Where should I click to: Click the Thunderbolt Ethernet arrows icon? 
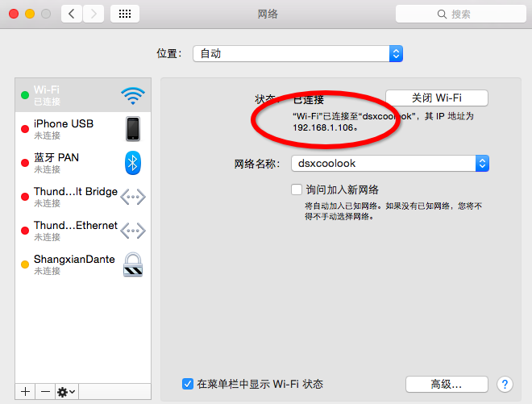tap(133, 231)
